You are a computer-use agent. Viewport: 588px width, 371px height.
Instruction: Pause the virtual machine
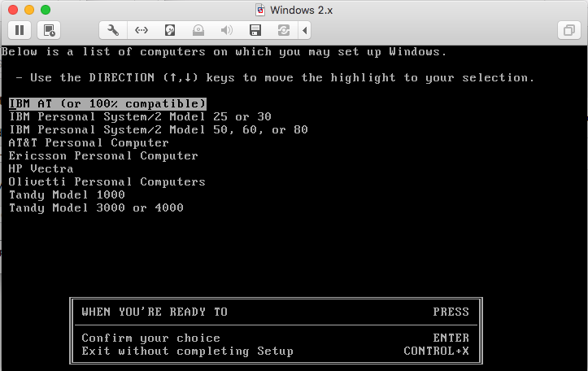click(20, 30)
